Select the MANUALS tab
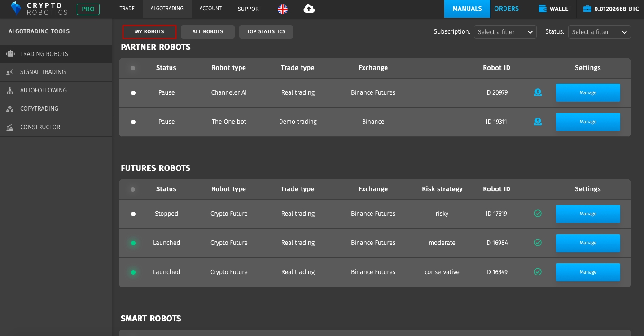644x336 pixels. click(x=467, y=9)
